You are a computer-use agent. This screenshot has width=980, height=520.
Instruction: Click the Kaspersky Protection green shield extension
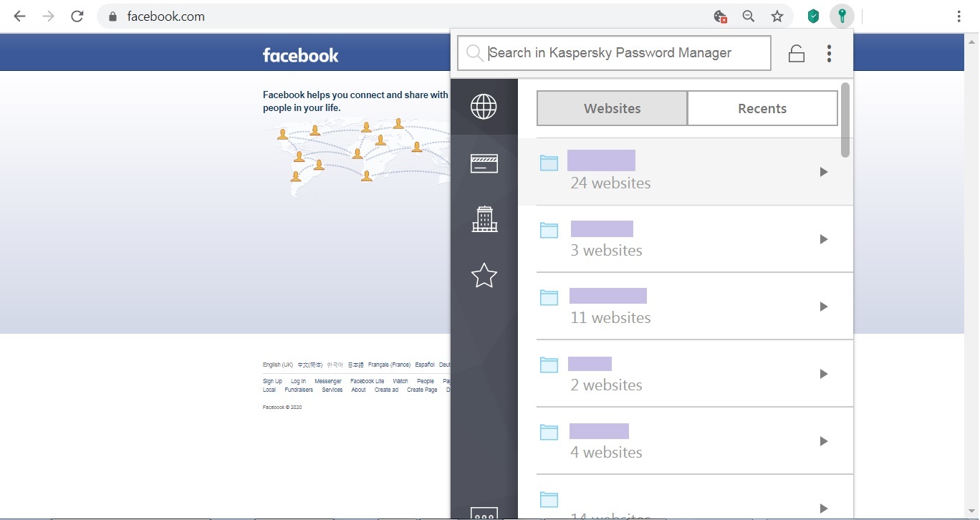pyautogui.click(x=813, y=16)
